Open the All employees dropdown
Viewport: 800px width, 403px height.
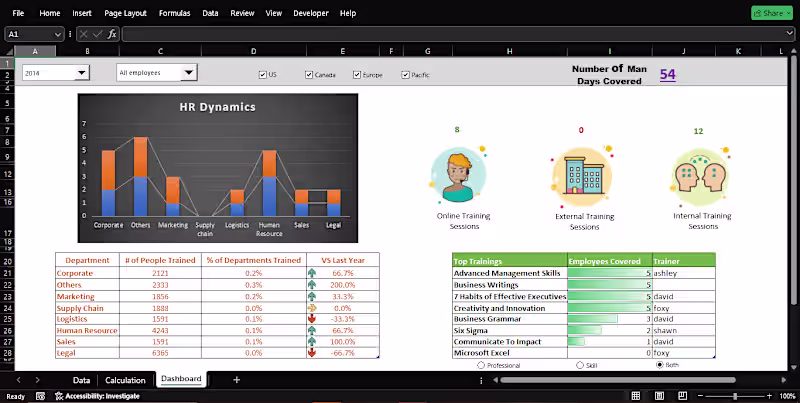tap(189, 72)
